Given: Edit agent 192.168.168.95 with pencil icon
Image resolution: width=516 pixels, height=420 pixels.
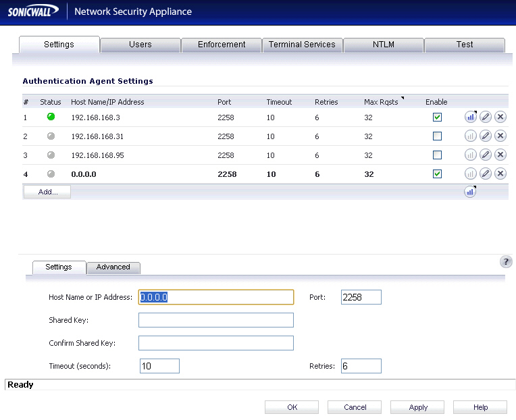Looking at the screenshot, I should click(x=485, y=155).
